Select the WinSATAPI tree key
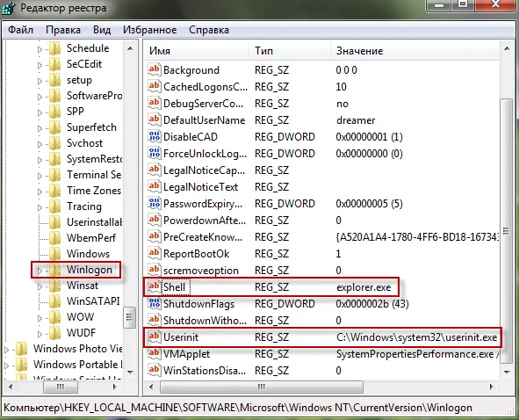Viewport: 519px width, 420px height. click(x=93, y=301)
